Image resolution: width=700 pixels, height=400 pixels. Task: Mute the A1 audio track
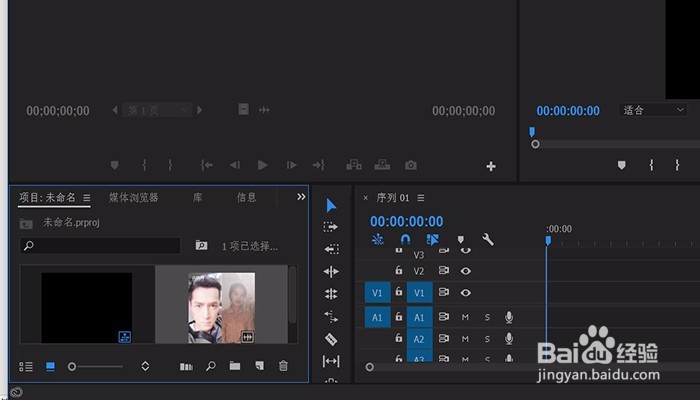coord(465,317)
